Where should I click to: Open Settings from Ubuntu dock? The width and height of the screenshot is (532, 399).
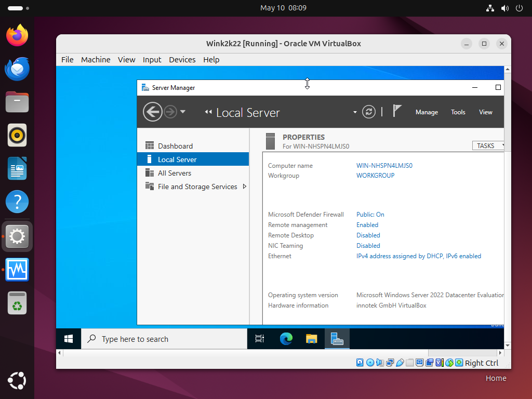[17, 236]
